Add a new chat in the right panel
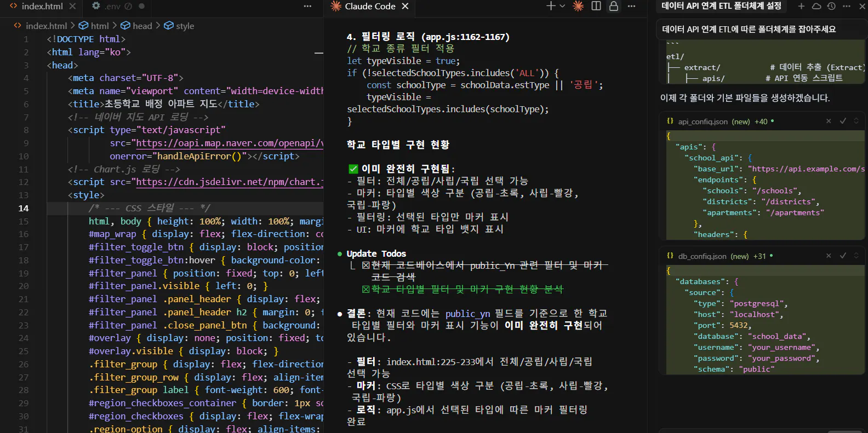868x433 pixels. pyautogui.click(x=801, y=6)
